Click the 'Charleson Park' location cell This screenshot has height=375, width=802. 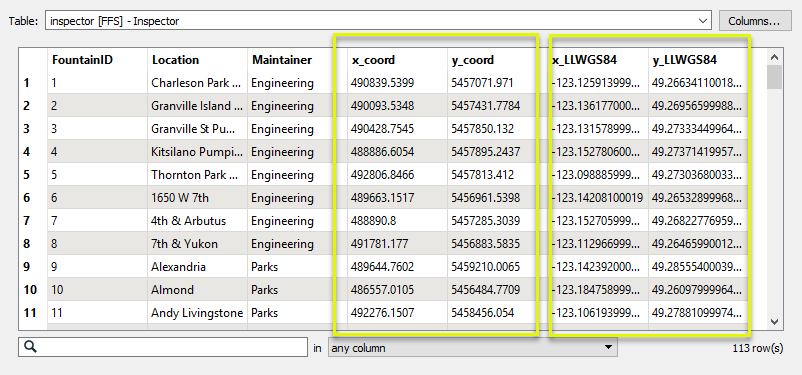(x=197, y=83)
